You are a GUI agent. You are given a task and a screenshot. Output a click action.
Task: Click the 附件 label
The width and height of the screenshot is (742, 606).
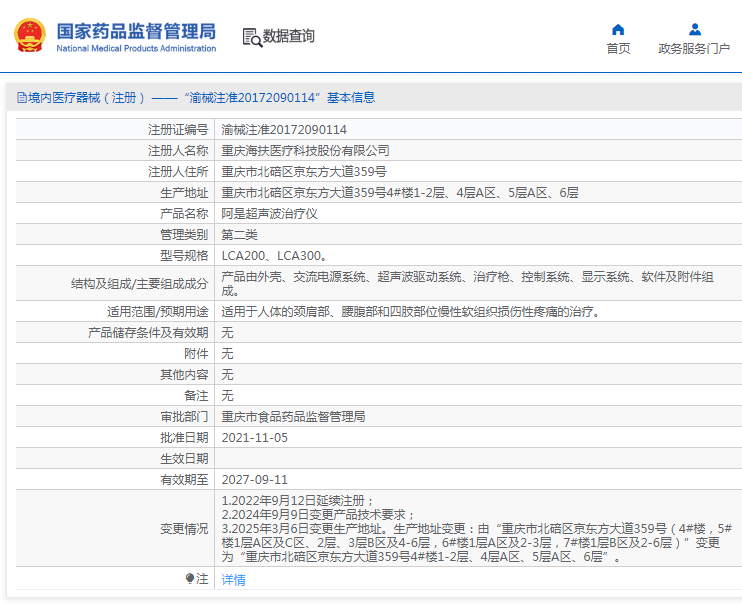point(196,354)
